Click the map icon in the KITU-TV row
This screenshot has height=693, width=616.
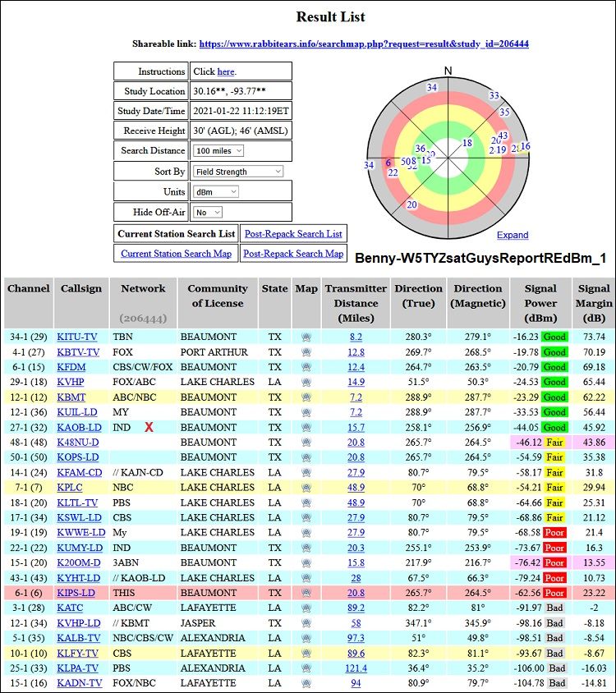point(306,337)
